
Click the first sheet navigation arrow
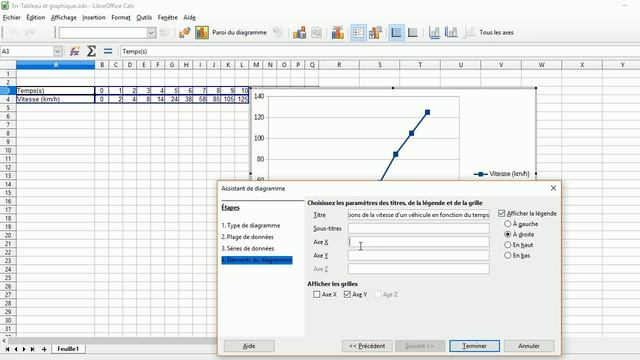pyautogui.click(x=7, y=349)
